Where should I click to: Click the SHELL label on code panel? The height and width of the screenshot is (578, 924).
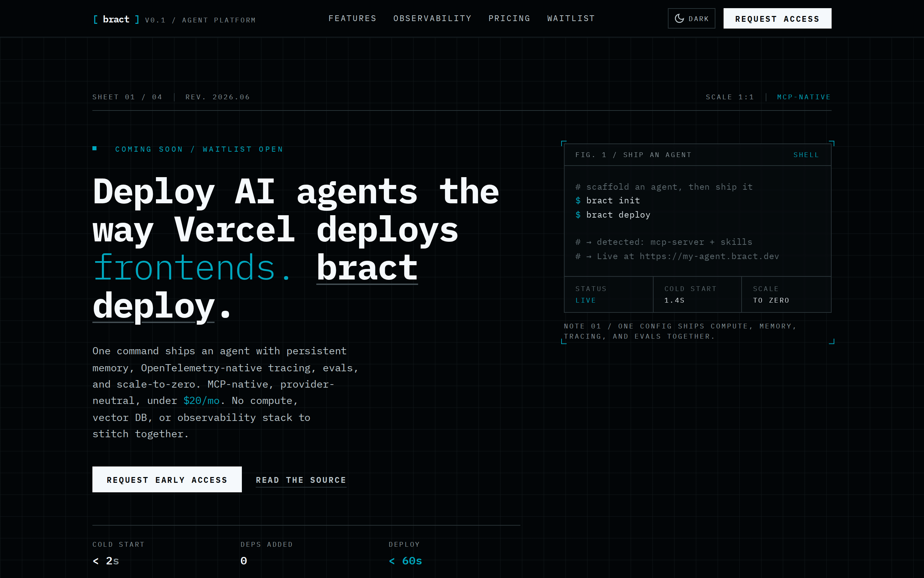coord(806,155)
